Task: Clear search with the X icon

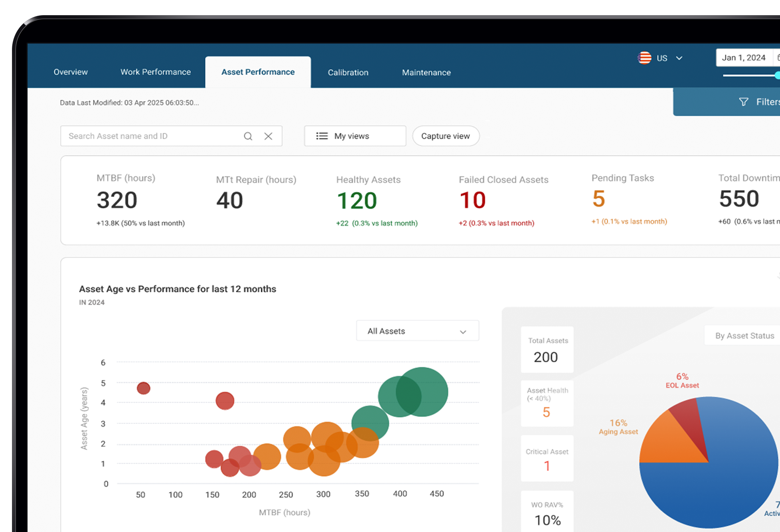Action: pos(268,136)
